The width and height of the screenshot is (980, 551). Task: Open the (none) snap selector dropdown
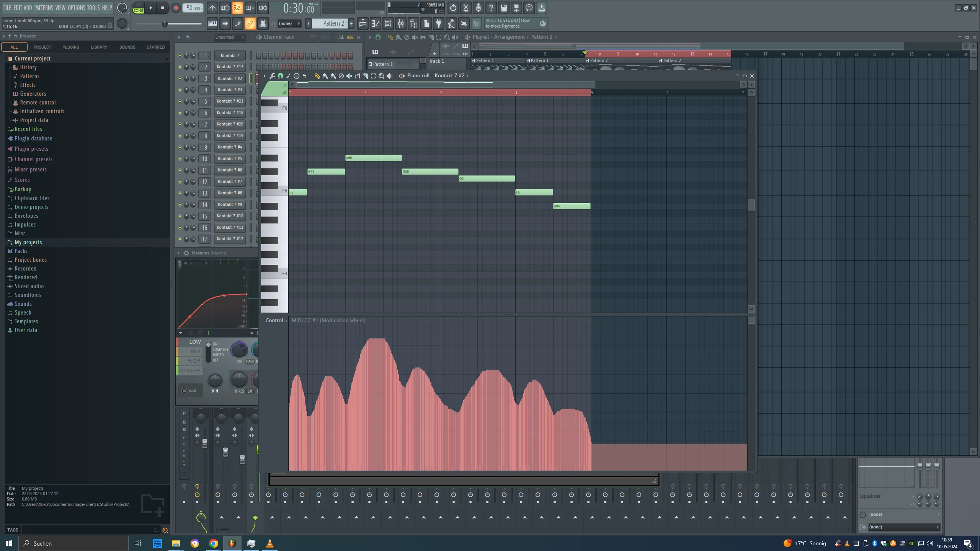coord(289,24)
